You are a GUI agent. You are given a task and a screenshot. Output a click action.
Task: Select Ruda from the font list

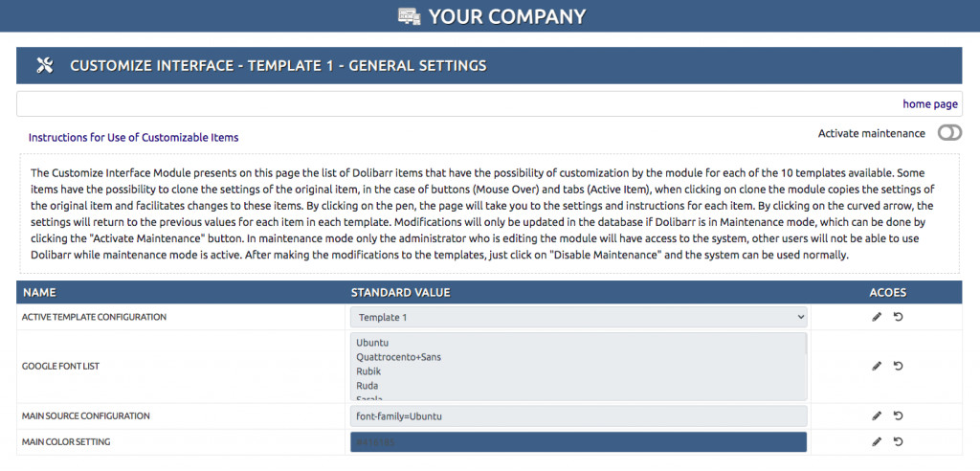click(x=368, y=388)
